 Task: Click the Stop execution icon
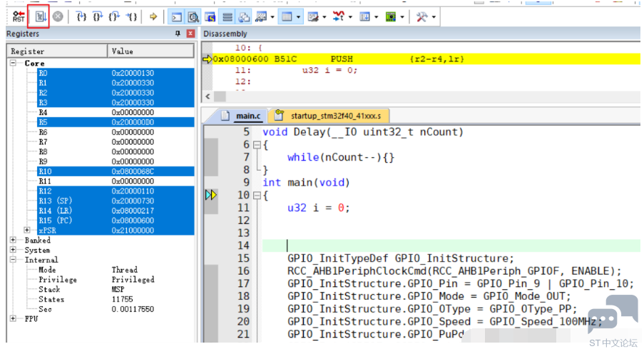(58, 16)
